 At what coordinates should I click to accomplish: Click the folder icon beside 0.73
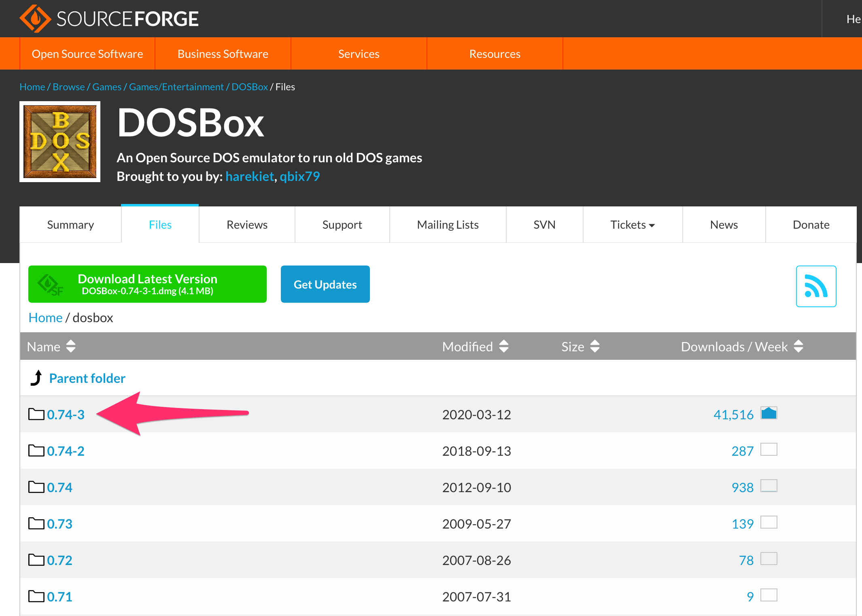coord(36,523)
